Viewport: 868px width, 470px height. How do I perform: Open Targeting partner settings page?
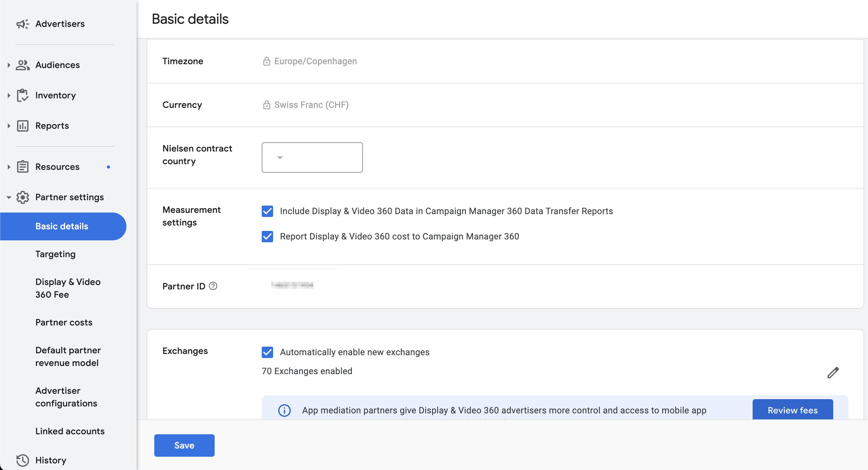55,254
